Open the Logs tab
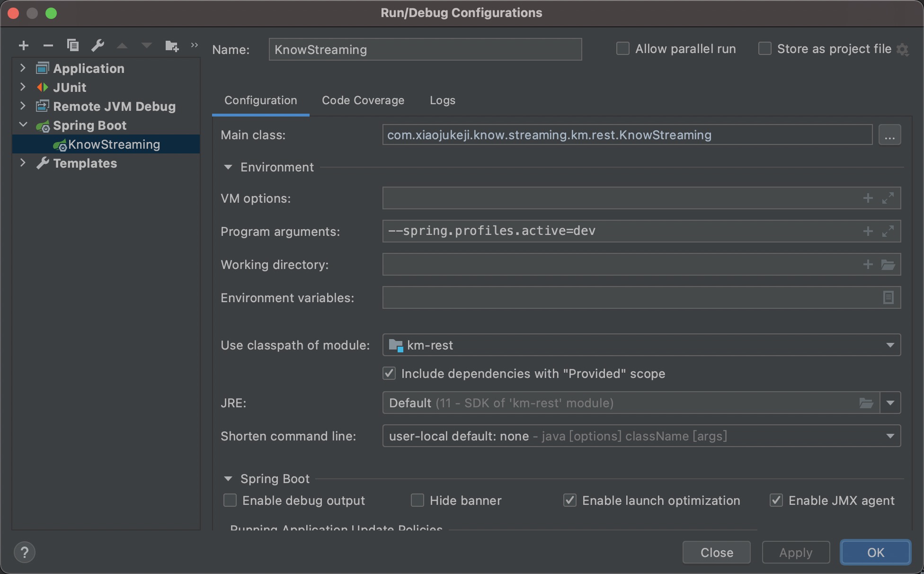Screen dimensions: 924x574 pos(442,100)
